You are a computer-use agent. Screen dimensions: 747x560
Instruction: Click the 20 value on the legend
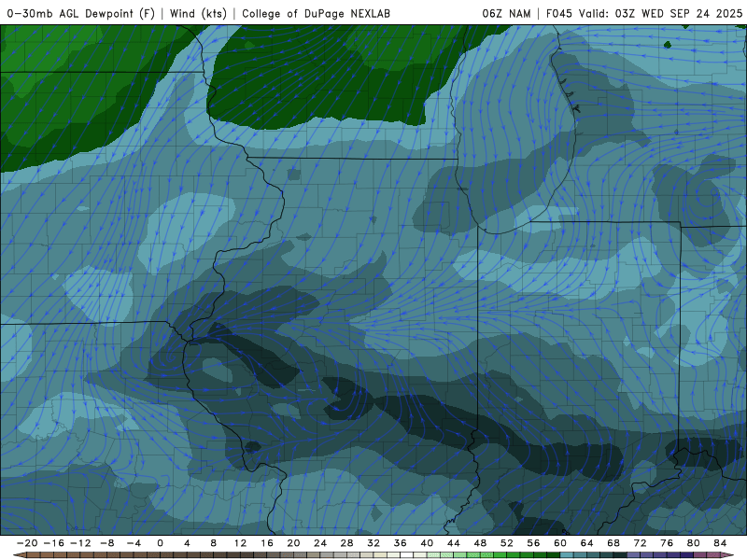[x=293, y=543]
